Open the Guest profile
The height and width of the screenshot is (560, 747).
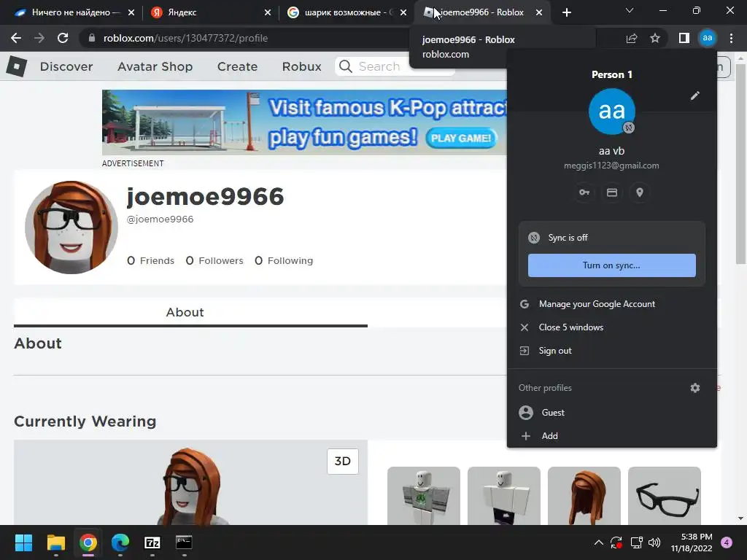pyautogui.click(x=612, y=413)
